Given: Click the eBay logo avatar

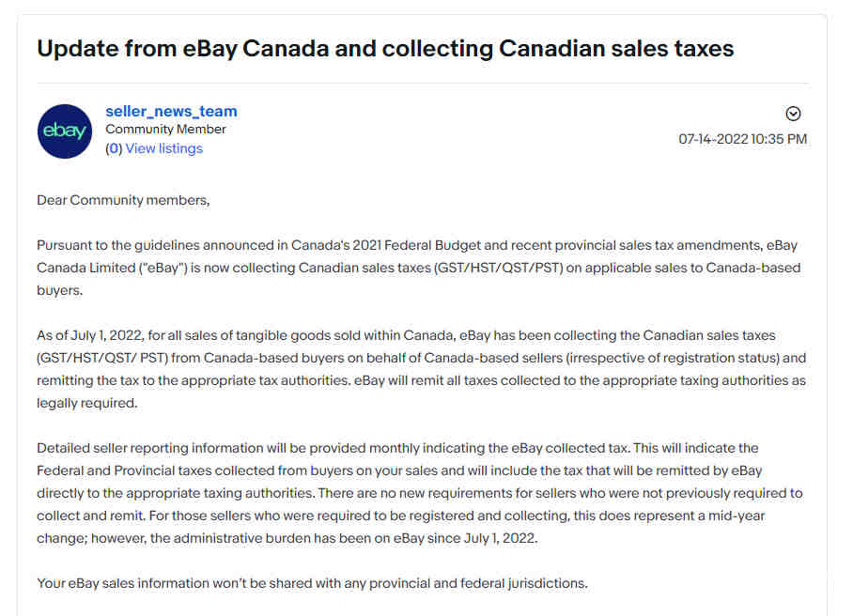Looking at the screenshot, I should [x=65, y=131].
